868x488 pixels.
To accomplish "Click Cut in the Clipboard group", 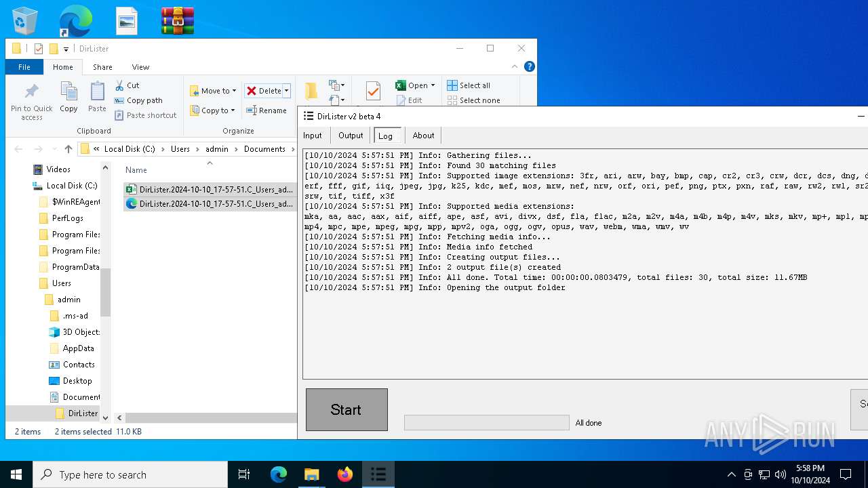I will click(x=127, y=85).
